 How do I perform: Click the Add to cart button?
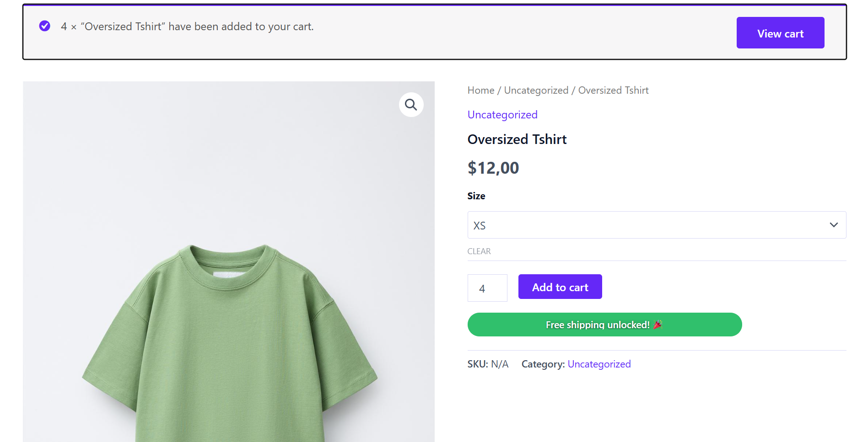click(x=560, y=287)
